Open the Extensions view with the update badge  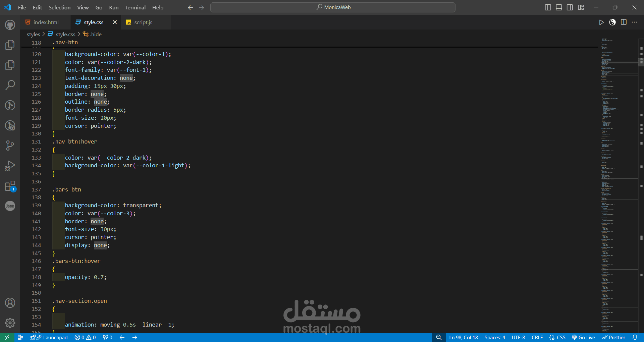point(10,186)
